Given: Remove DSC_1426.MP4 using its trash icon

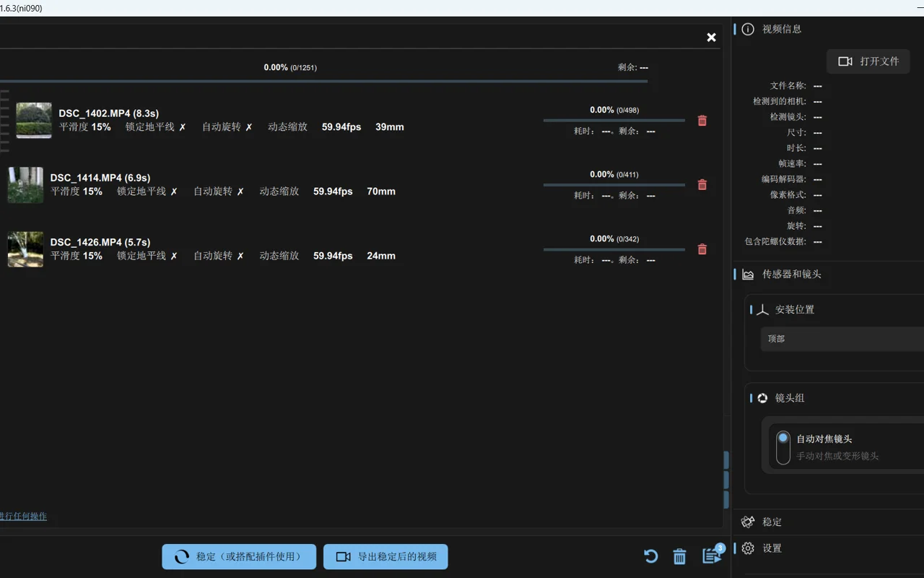Looking at the screenshot, I should pos(702,249).
